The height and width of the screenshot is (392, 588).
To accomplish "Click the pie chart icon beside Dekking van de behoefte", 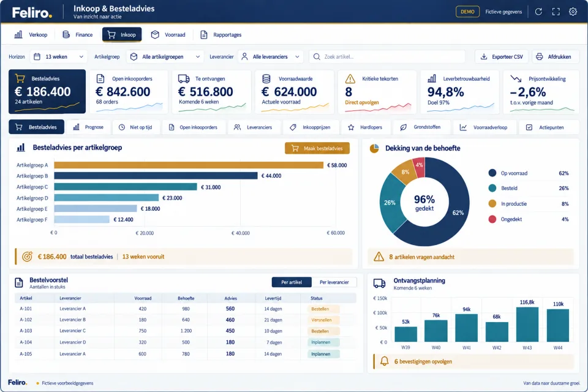I will [x=374, y=149].
